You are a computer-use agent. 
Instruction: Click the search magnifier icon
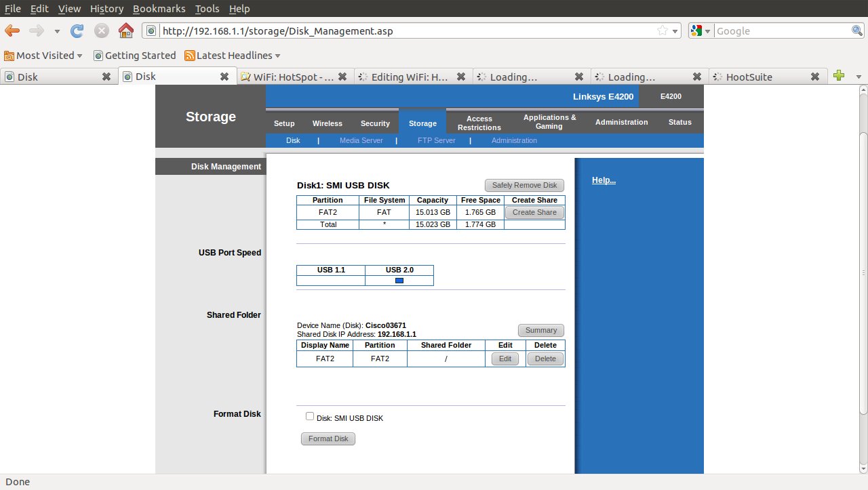click(x=857, y=30)
